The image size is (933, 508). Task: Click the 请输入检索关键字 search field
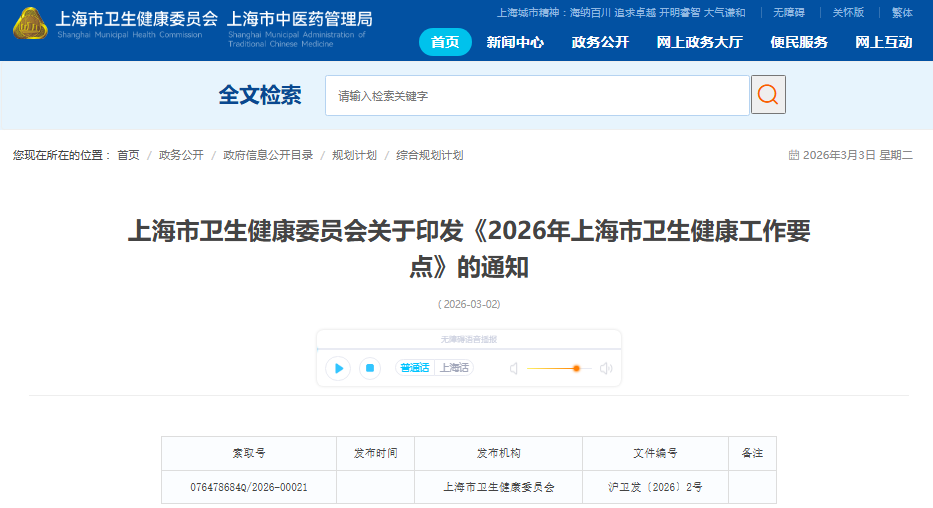[x=537, y=95]
